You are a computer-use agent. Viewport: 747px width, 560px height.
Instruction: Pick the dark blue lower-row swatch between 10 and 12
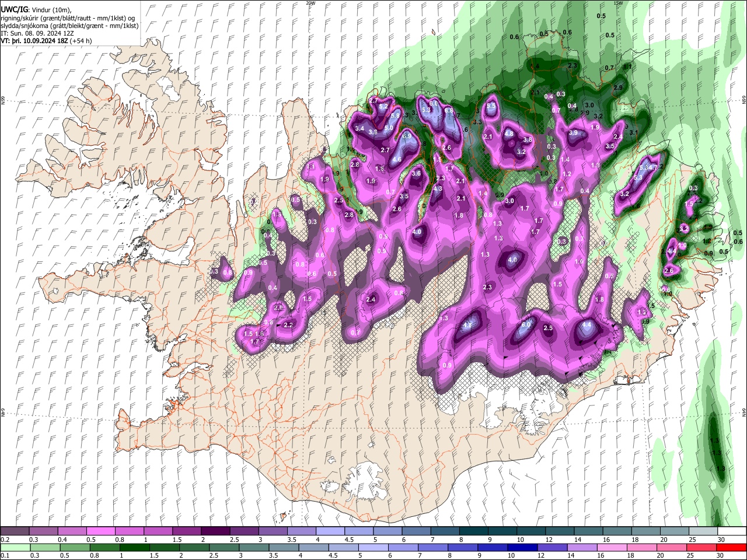[521, 547]
